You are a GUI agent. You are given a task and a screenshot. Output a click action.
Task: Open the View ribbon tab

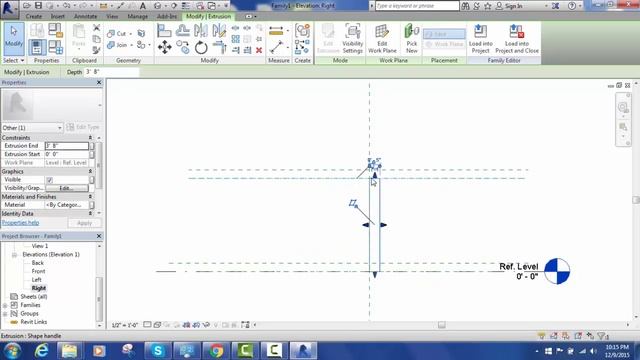coord(112,16)
